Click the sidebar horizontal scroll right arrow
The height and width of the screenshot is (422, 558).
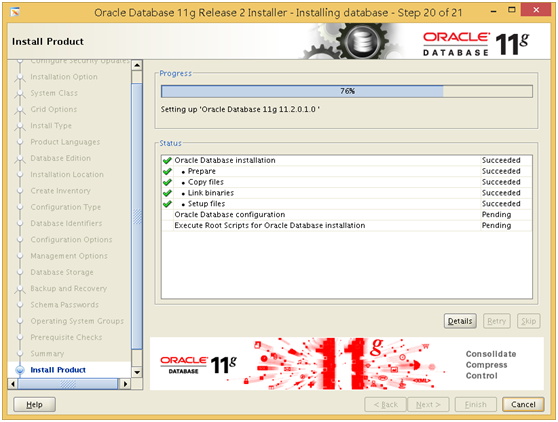coord(125,384)
